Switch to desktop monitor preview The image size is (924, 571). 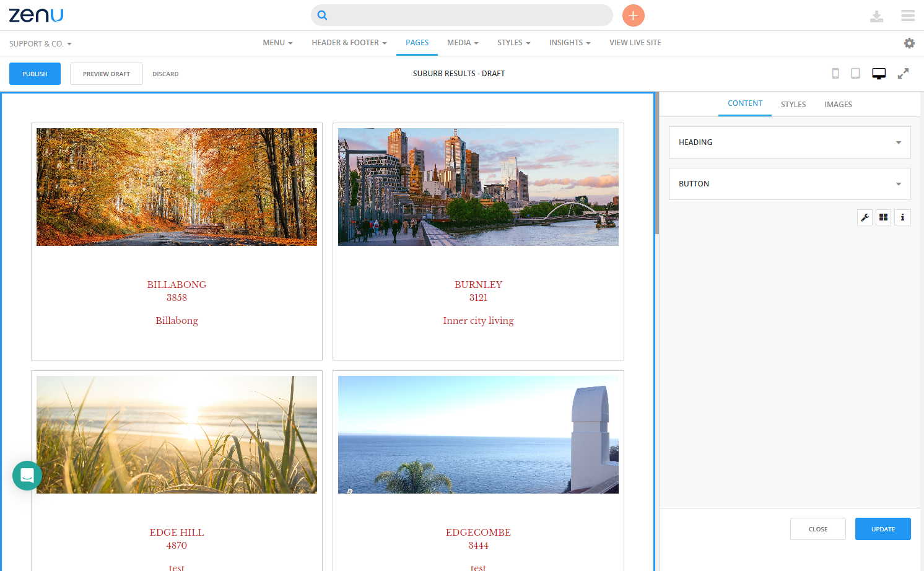click(x=879, y=74)
